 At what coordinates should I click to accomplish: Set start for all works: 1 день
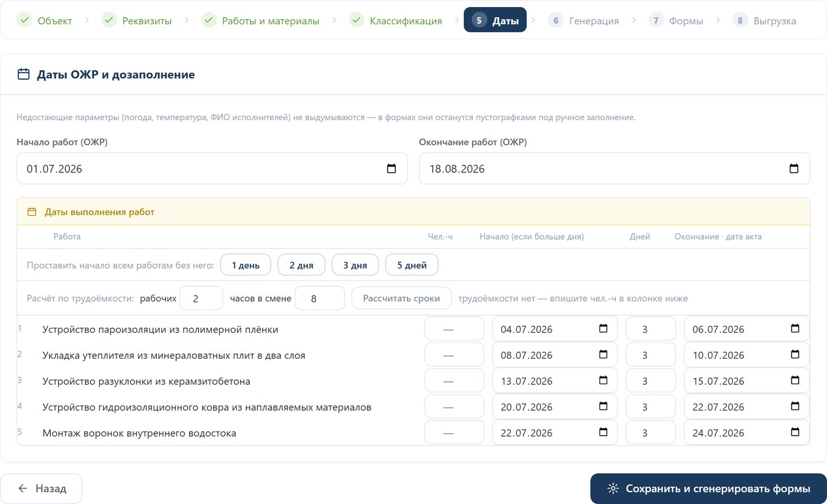pos(246,265)
